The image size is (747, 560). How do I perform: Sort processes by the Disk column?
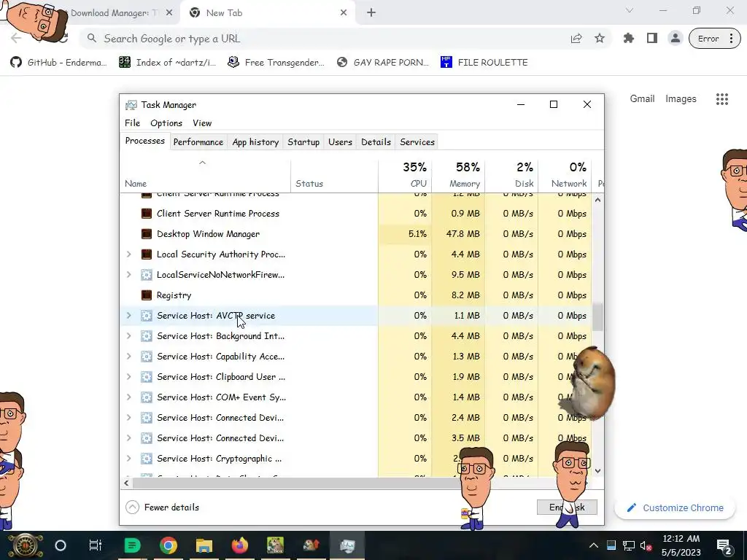(511, 175)
